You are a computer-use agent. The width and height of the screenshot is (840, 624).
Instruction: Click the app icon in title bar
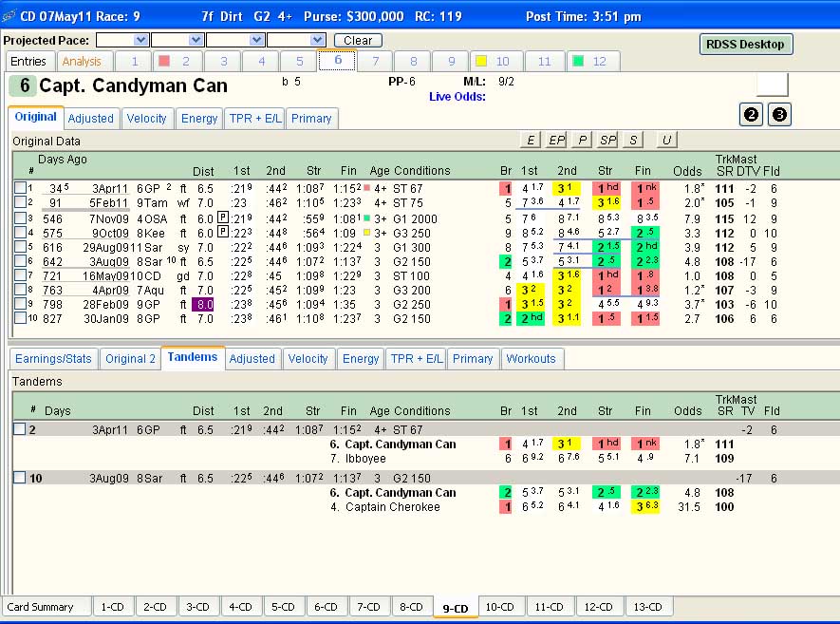pos(9,16)
